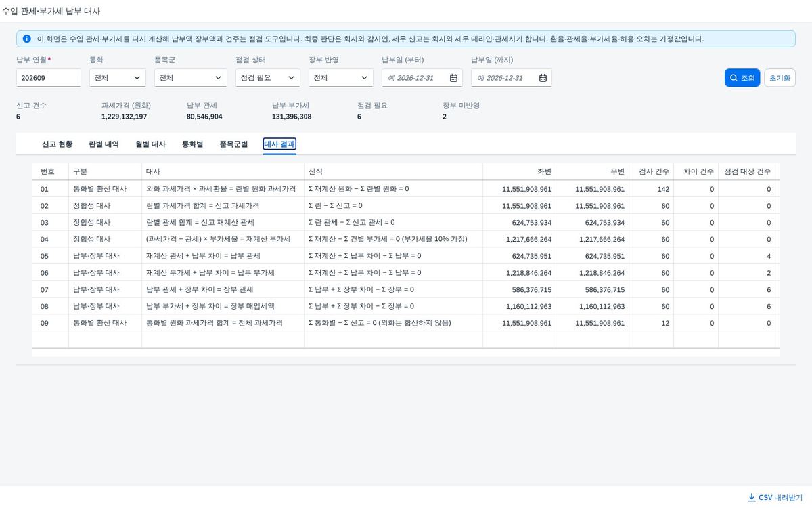
Task: Click the 대사 column header
Action: pyautogui.click(x=223, y=171)
